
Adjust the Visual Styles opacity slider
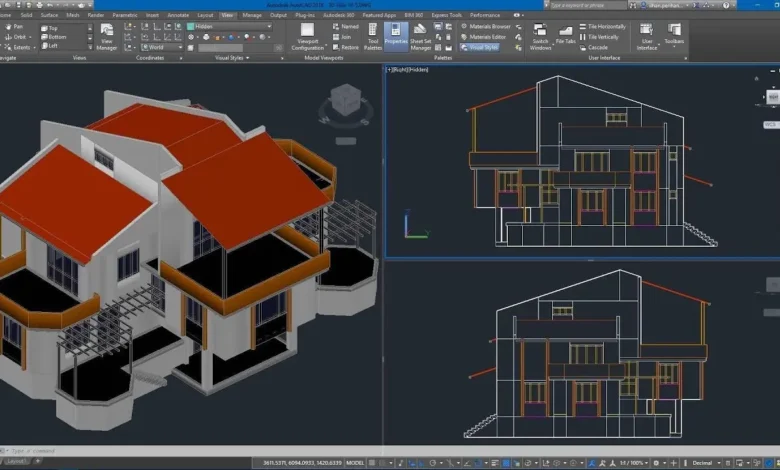click(x=240, y=48)
